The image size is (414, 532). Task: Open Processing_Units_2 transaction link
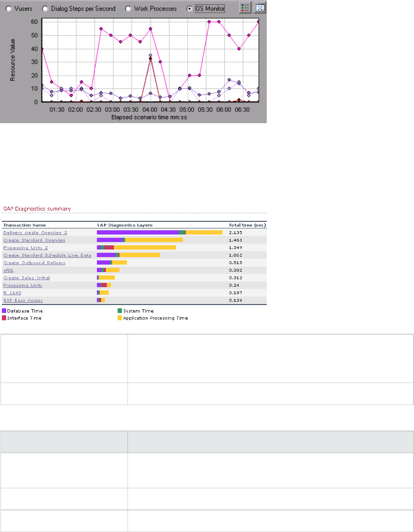pos(25,248)
